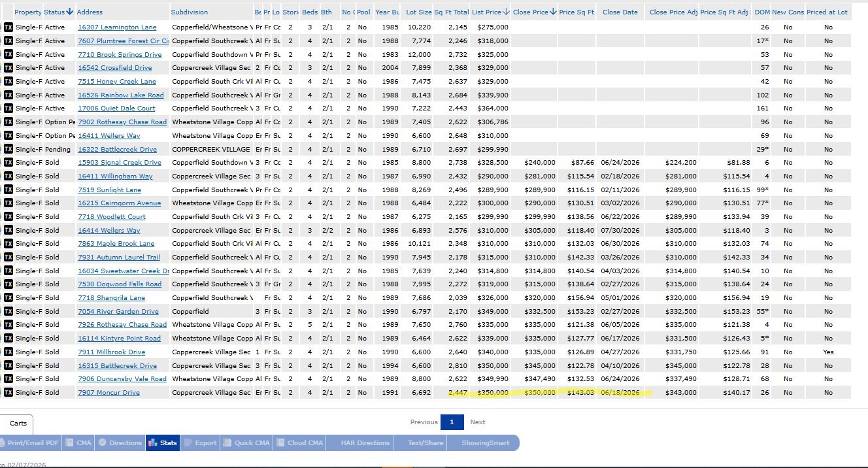Click the TX icon for 7718 Woodlett Court
This screenshot has height=468, width=868.
coord(8,216)
